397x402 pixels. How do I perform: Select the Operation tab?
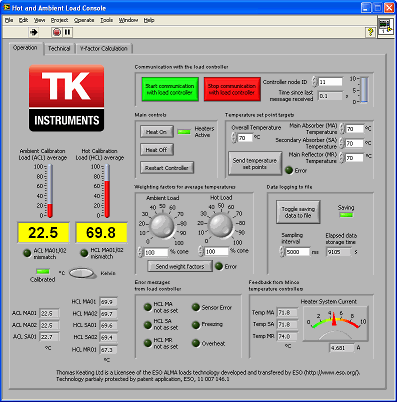pos(25,48)
